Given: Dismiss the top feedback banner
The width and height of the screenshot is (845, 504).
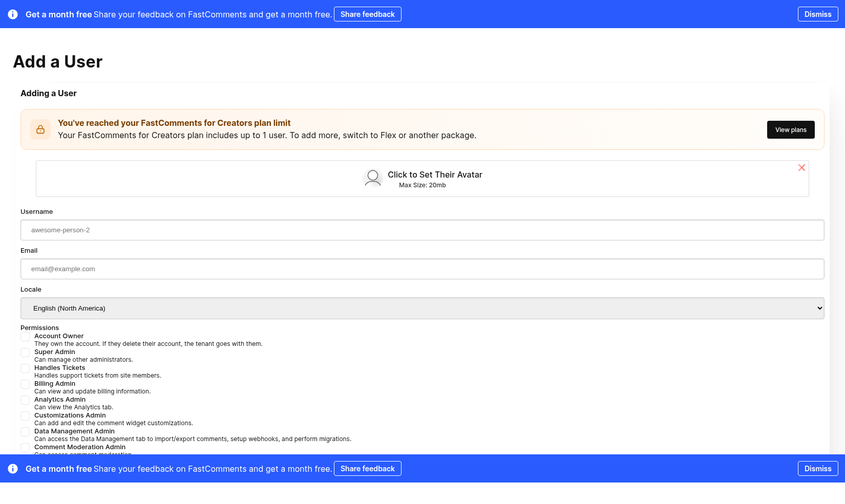Looking at the screenshot, I should (x=818, y=14).
